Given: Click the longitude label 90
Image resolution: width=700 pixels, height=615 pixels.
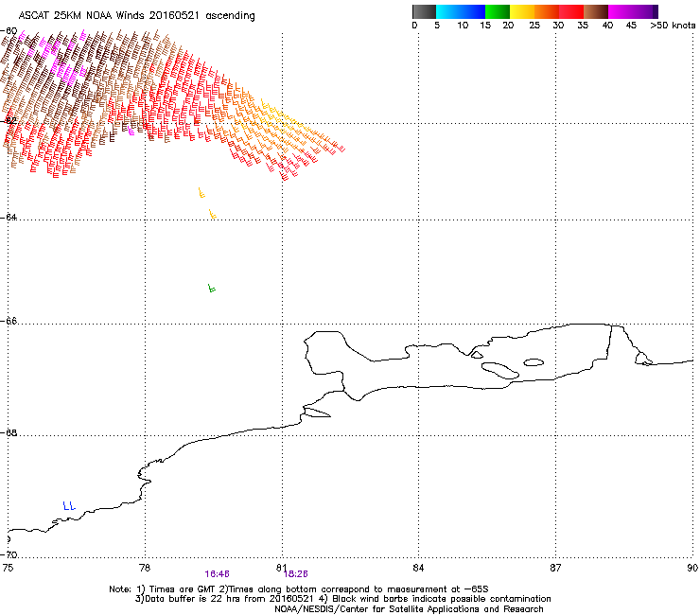Looking at the screenshot, I should (692, 568).
